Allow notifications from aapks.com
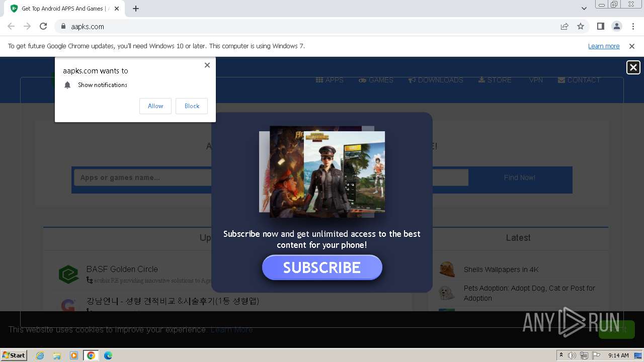 pos(155,106)
